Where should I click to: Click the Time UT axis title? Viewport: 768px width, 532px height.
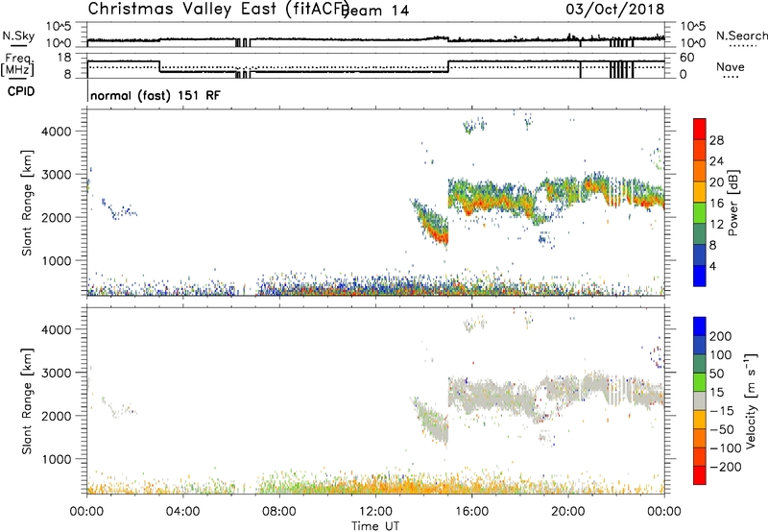point(375,525)
